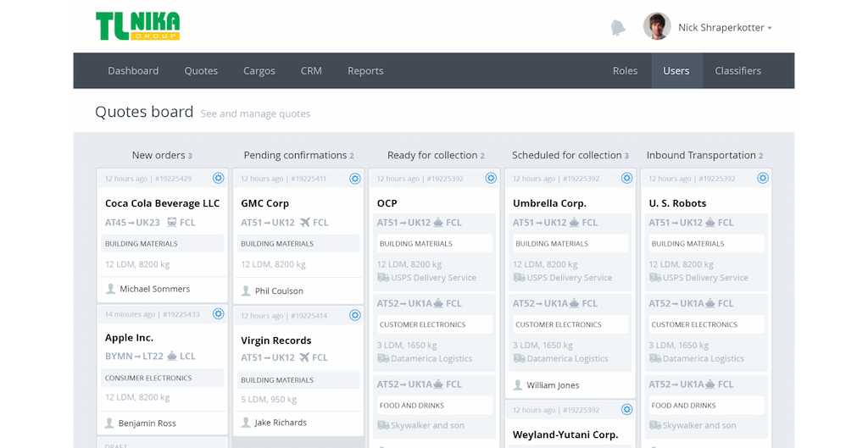Switch to the Classifiers tab
The height and width of the screenshot is (448, 868).
coord(737,71)
